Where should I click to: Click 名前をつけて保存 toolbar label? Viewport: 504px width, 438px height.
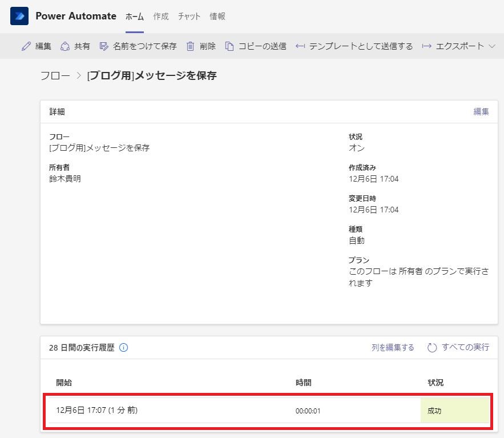(x=144, y=46)
